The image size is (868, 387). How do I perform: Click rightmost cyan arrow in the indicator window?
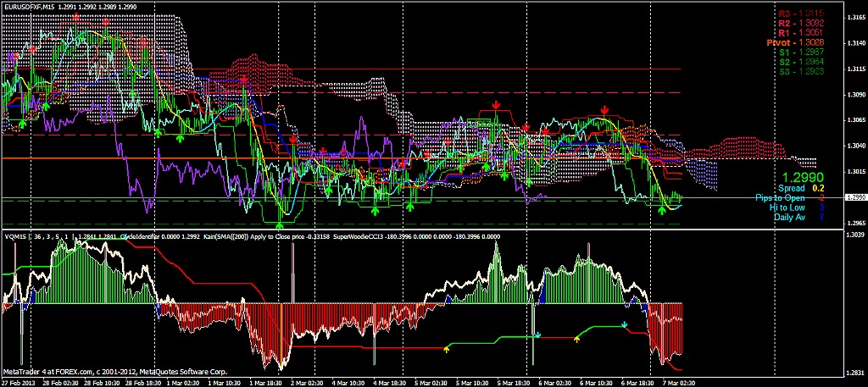coord(625,324)
